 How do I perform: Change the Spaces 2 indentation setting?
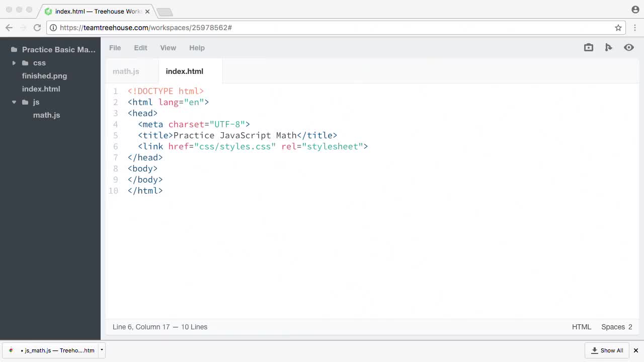click(616, 327)
